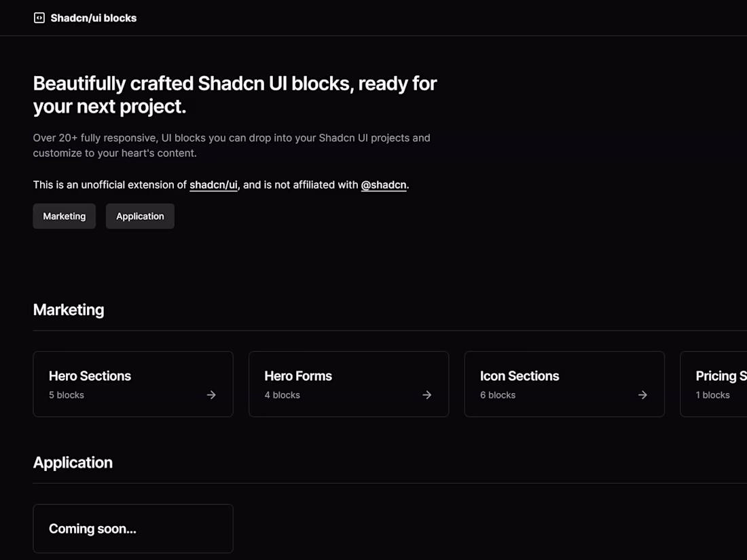747x560 pixels.
Task: Open the Icon Sections block category
Action: 564,384
